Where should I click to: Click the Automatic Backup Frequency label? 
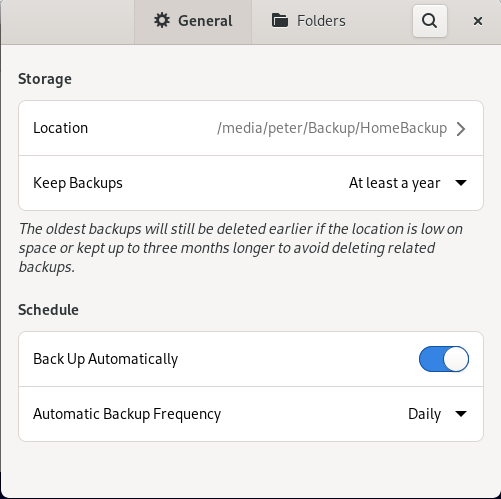tap(127, 414)
